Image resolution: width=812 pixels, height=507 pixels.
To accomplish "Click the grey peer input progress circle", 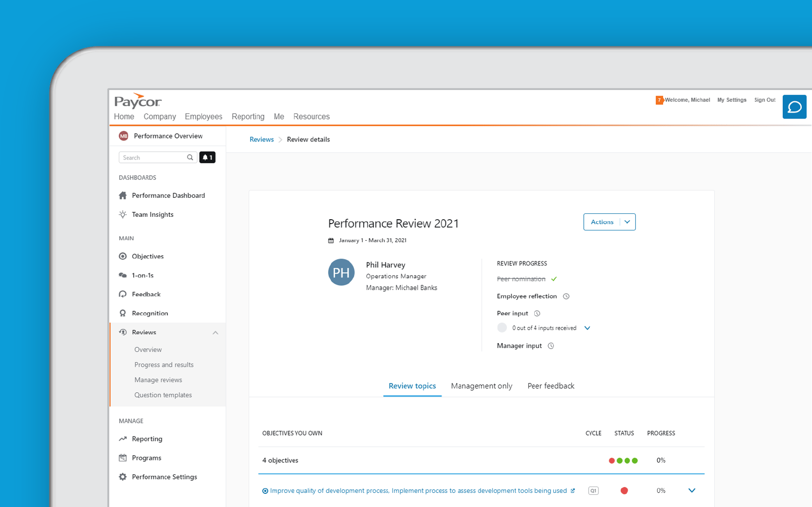I will [502, 328].
